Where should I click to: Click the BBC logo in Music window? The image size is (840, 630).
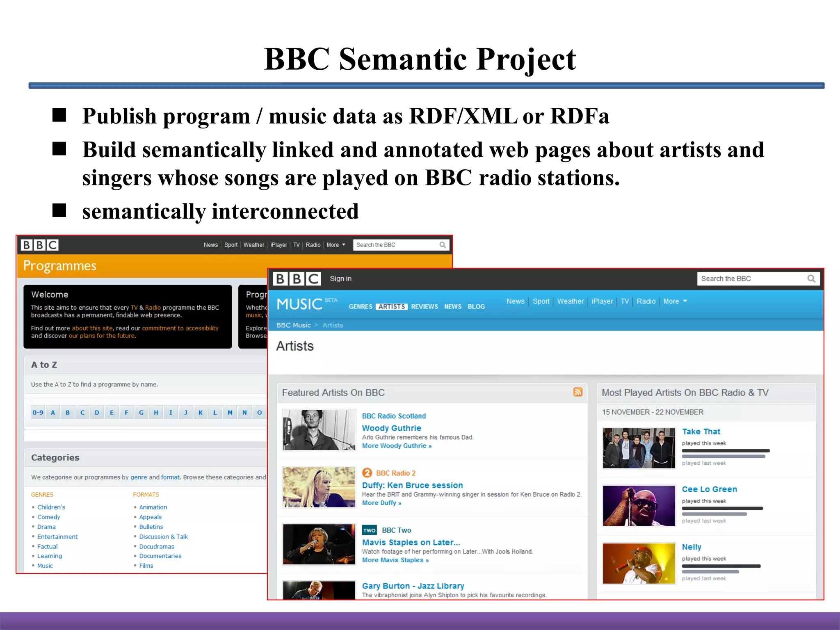coord(297,279)
